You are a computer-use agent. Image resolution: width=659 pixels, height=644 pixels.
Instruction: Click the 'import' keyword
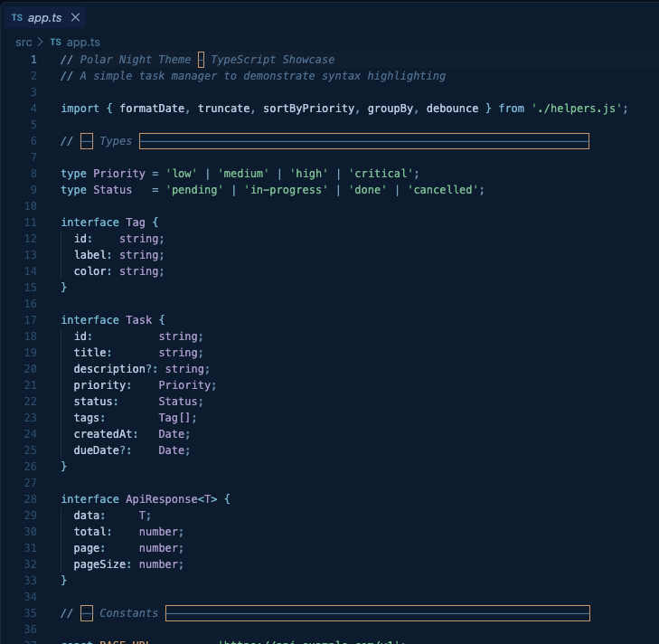pos(80,109)
